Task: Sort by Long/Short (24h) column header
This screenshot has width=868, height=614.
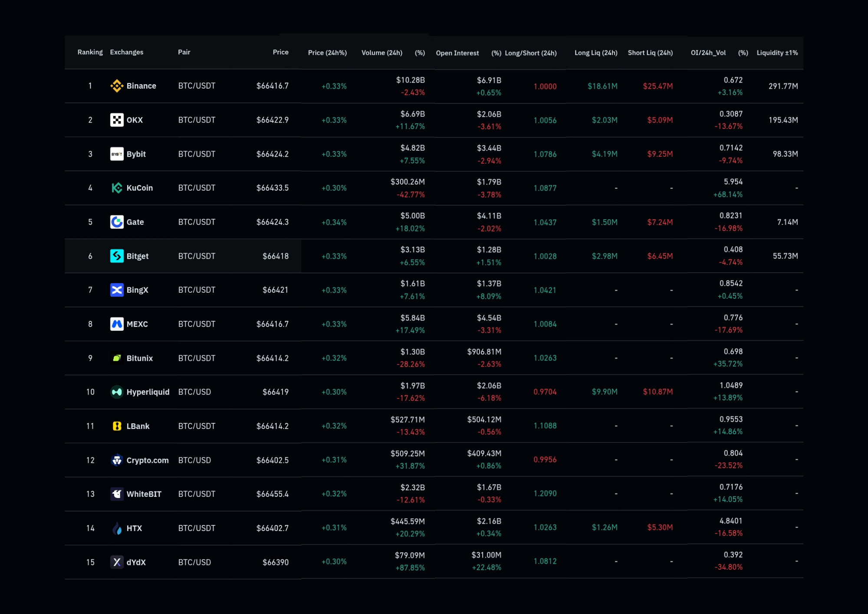Action: (x=530, y=53)
